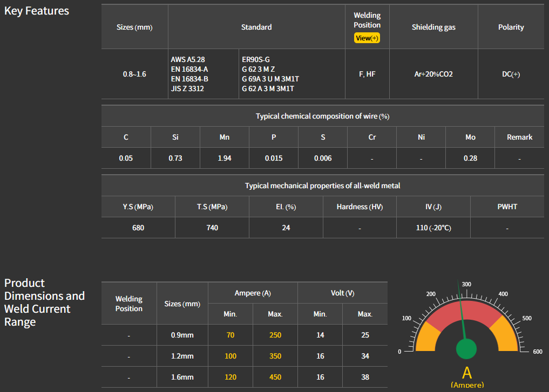549x392 pixels.
Task: Click the 'Product Dimensions and Weld Current Range' heading
Action: 44,302
